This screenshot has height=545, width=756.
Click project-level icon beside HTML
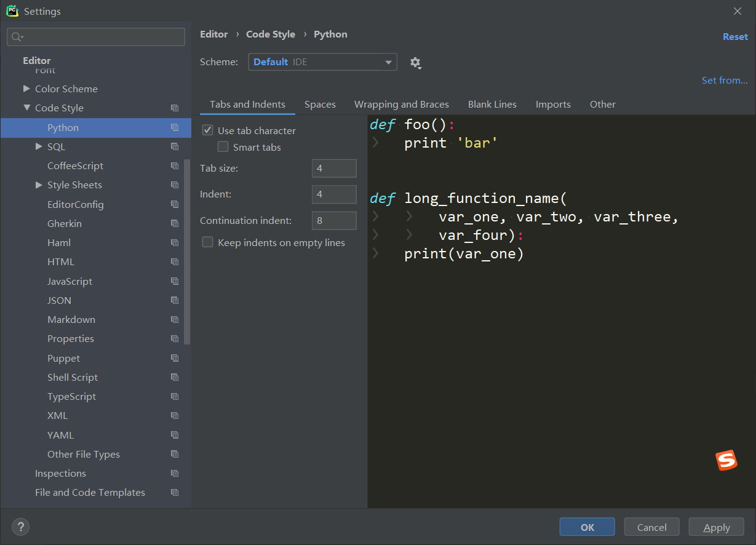coord(175,262)
